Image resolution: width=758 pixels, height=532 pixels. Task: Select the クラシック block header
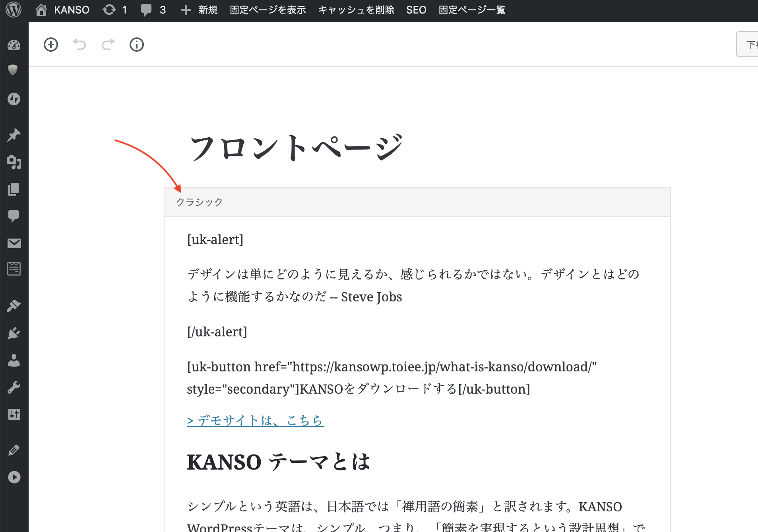[x=417, y=202]
